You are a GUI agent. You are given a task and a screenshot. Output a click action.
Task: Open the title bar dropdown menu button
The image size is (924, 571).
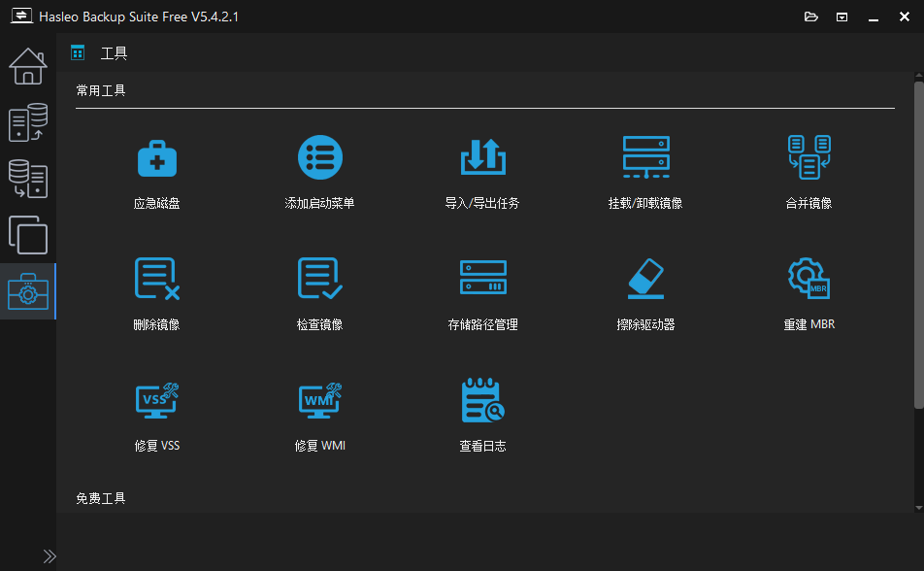click(x=842, y=17)
